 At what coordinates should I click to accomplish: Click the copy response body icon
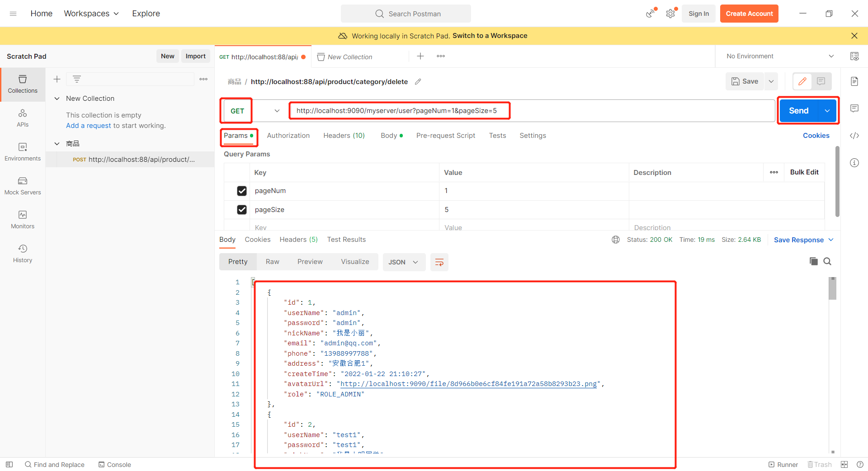[813, 261]
